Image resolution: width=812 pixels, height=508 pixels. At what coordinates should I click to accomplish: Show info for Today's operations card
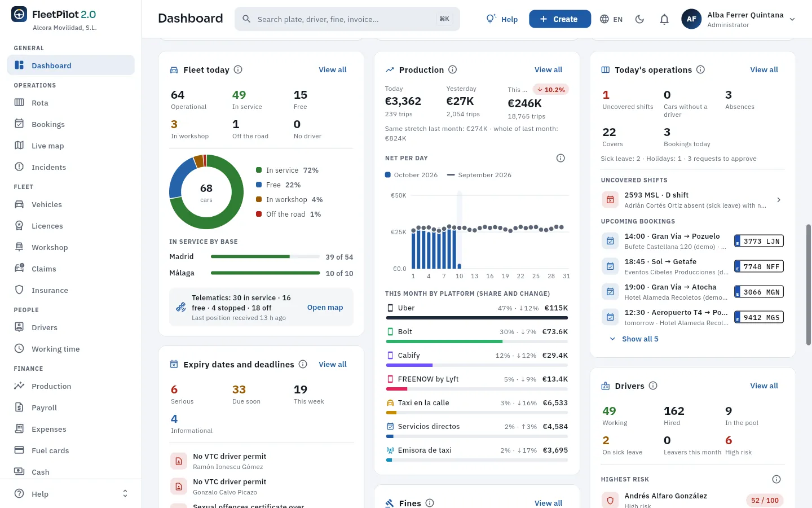click(x=700, y=69)
